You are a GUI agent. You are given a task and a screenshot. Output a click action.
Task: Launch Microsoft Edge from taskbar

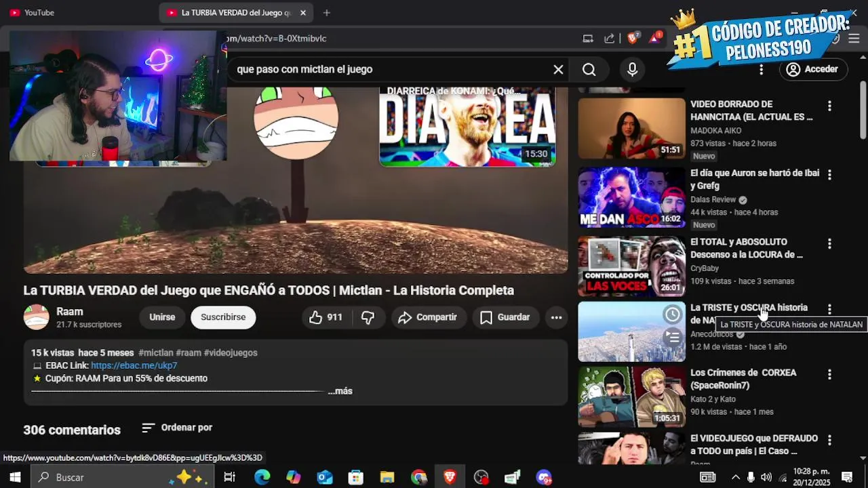pyautogui.click(x=262, y=477)
